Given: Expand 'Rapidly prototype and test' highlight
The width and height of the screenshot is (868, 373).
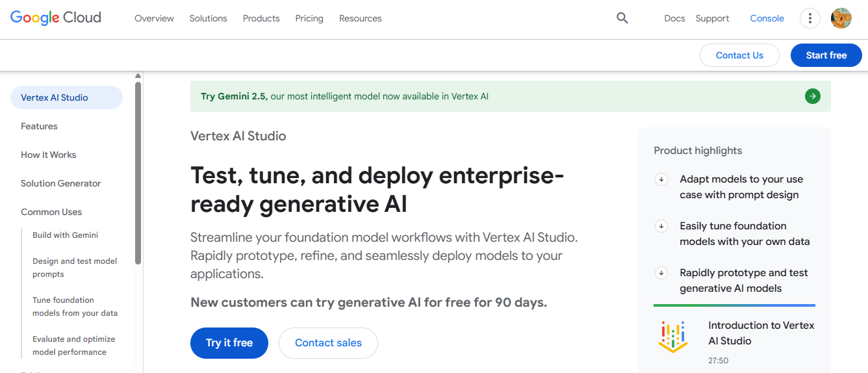Looking at the screenshot, I should tap(661, 273).
